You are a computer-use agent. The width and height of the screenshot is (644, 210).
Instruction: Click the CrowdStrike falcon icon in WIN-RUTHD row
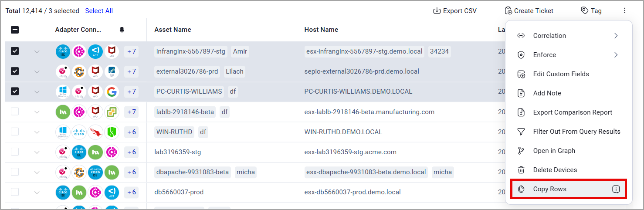click(x=95, y=132)
